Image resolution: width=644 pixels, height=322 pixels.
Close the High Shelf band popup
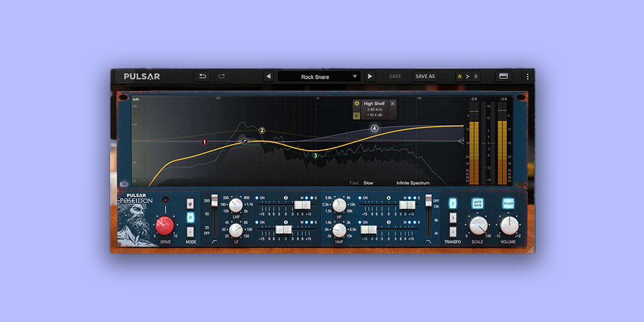point(393,103)
